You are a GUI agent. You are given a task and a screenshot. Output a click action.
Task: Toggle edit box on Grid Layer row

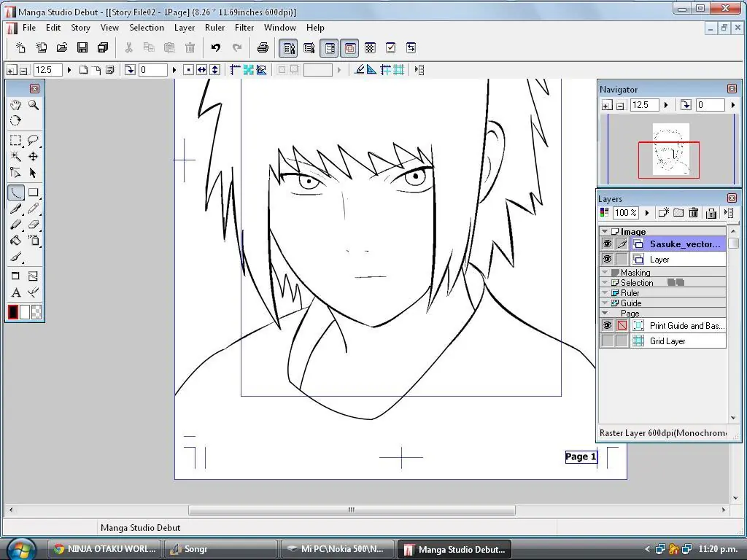pyautogui.click(x=622, y=341)
